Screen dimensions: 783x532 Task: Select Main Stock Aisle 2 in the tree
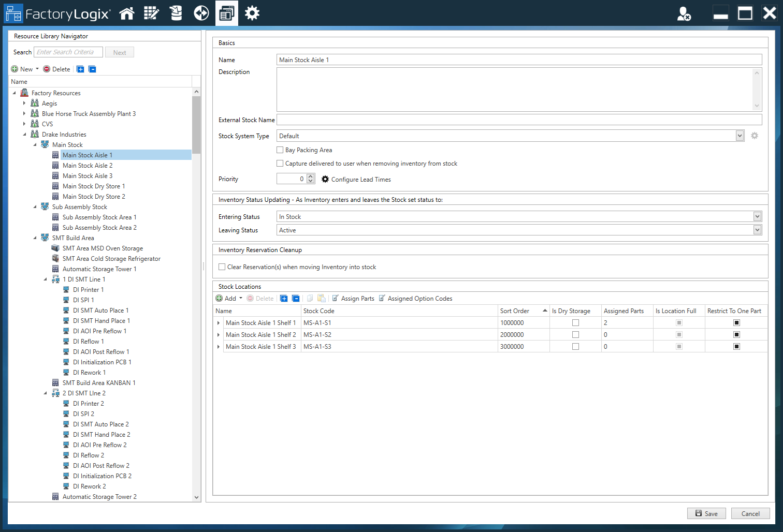(87, 165)
